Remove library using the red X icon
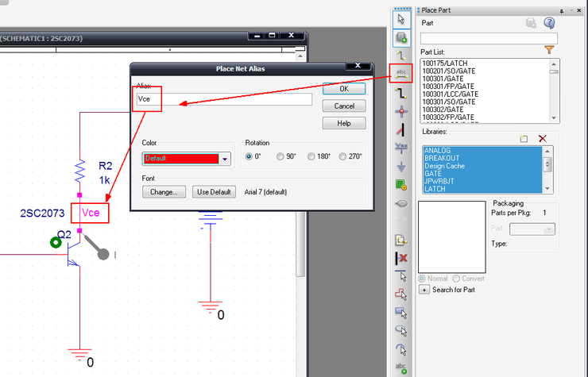Screen dimensions: 588x377 (543, 138)
